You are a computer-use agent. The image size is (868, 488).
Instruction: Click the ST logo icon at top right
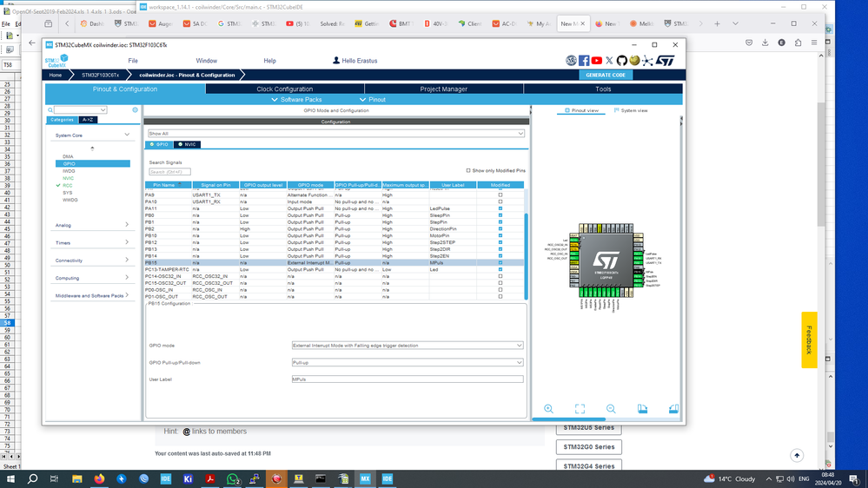point(666,61)
